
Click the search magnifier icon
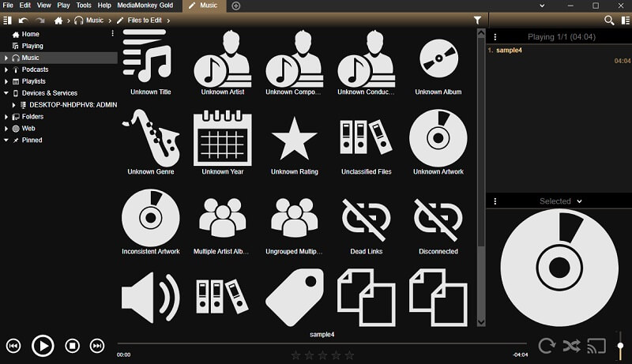coord(609,20)
